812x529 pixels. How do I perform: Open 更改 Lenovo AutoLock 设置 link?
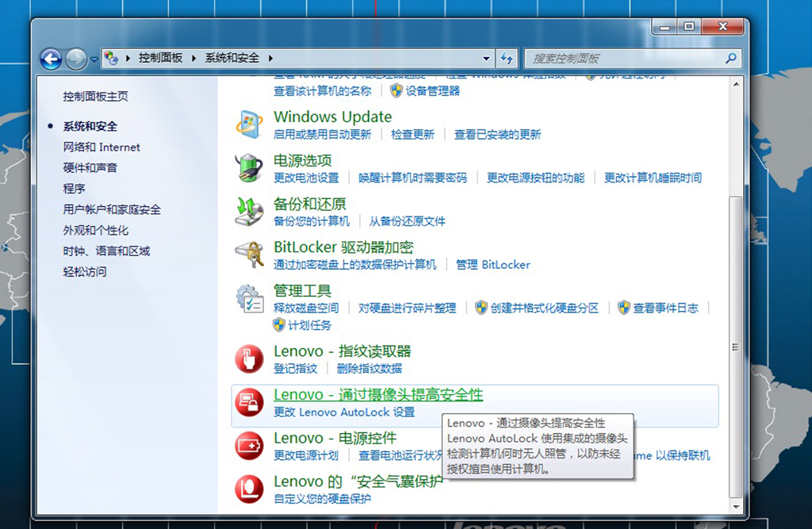[344, 412]
